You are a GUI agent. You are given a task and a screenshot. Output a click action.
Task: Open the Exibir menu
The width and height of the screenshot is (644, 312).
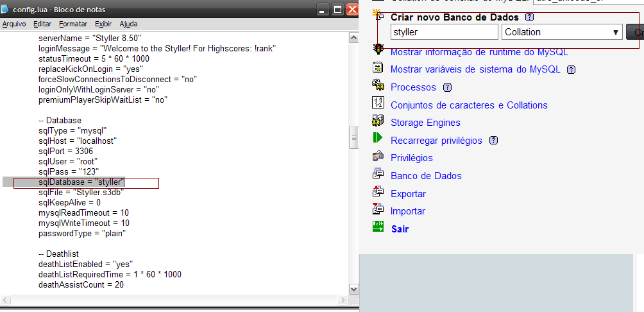click(103, 24)
